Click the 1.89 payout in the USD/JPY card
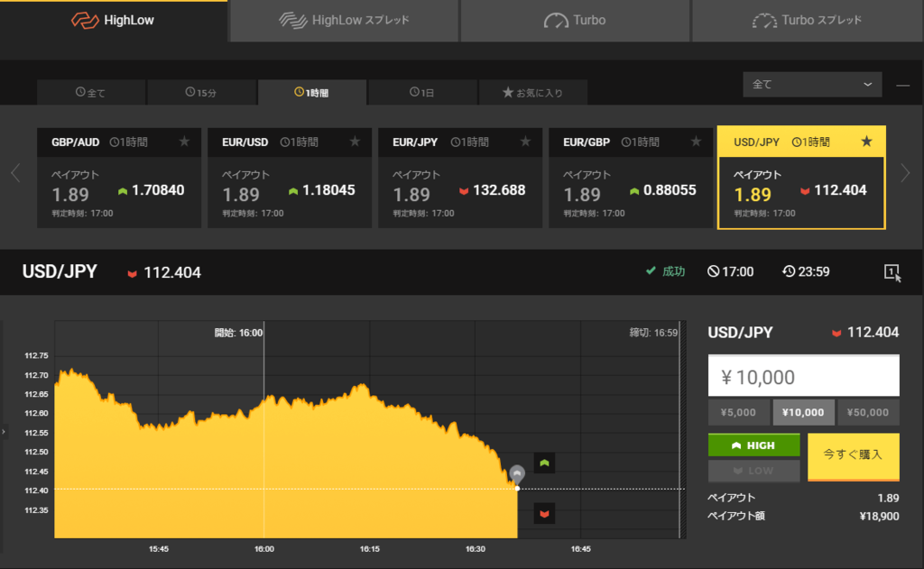The width and height of the screenshot is (924, 569). [x=753, y=195]
